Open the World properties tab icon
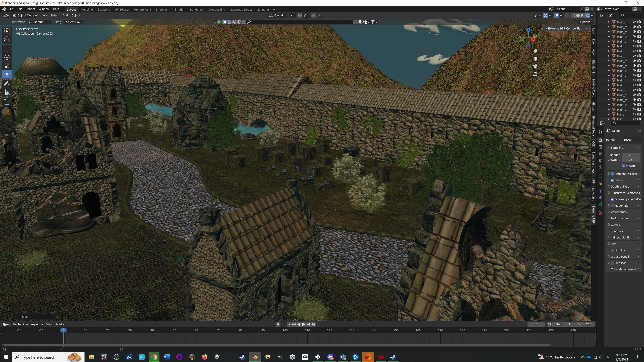644x362 pixels. pyautogui.click(x=601, y=167)
